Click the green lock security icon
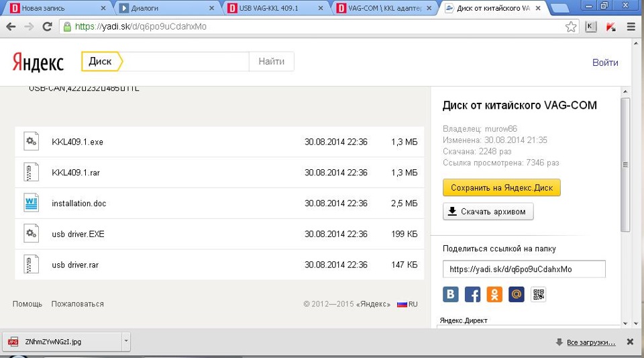Screen dimensions: 644x358 tap(67, 27)
